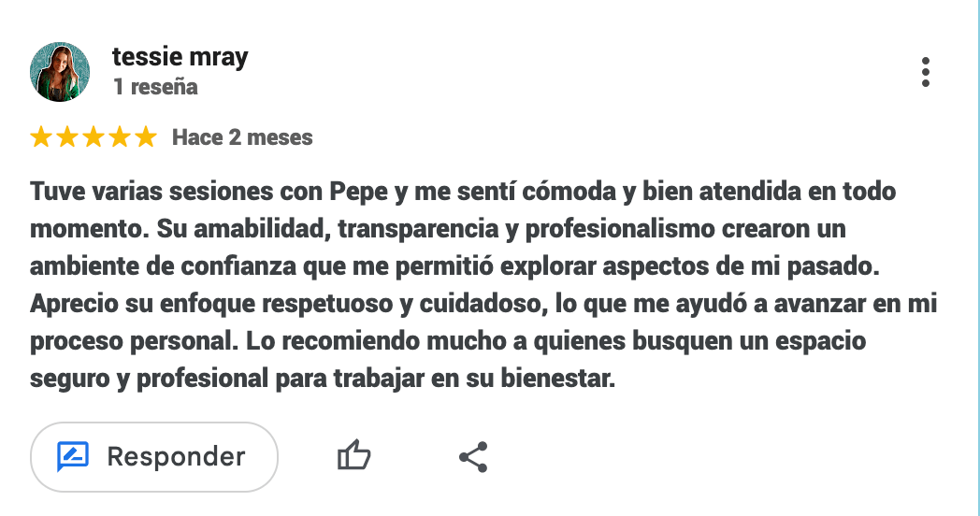980x516 pixels.
Task: Share the review via share icon
Action: pos(473,457)
